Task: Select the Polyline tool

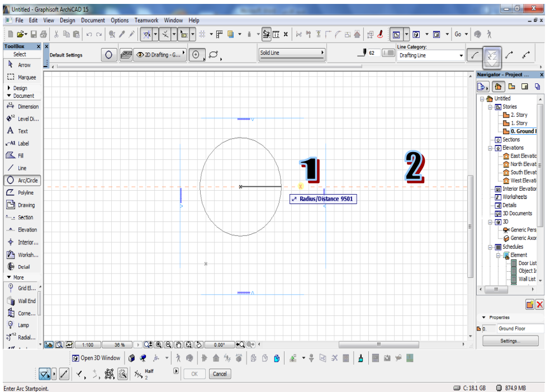Action: [x=21, y=192]
